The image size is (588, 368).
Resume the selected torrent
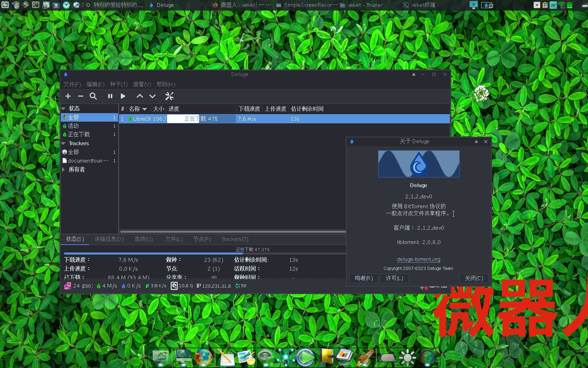pyautogui.click(x=123, y=96)
